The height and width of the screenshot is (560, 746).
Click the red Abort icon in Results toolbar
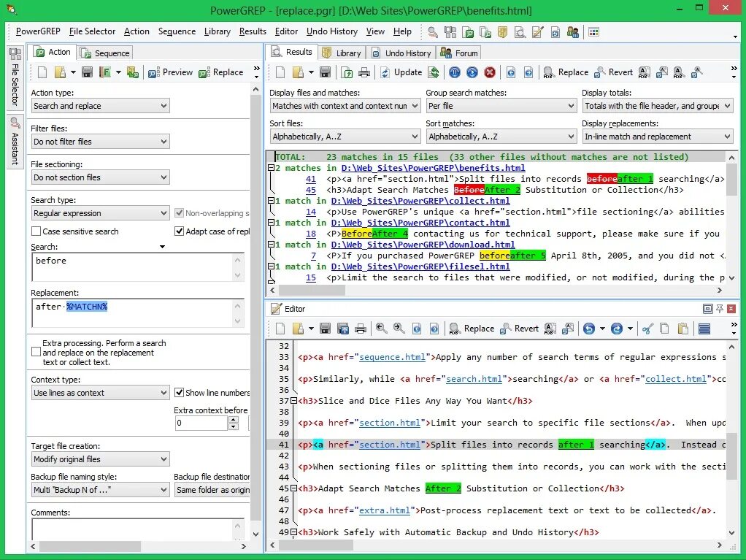(490, 72)
